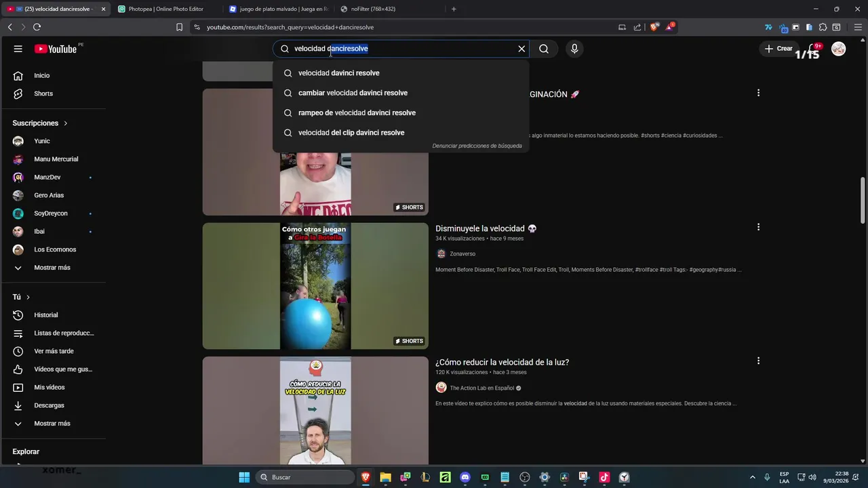
Task: Click the Crear button
Action: point(778,49)
